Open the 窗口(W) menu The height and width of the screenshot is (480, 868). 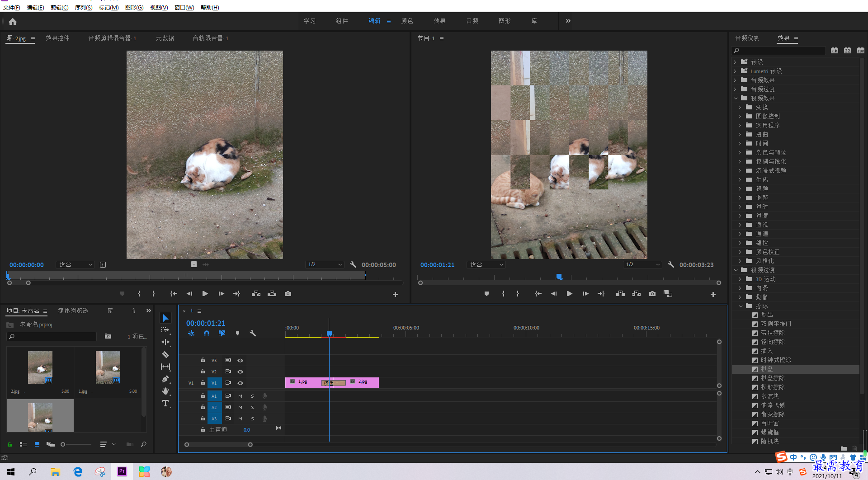click(184, 7)
